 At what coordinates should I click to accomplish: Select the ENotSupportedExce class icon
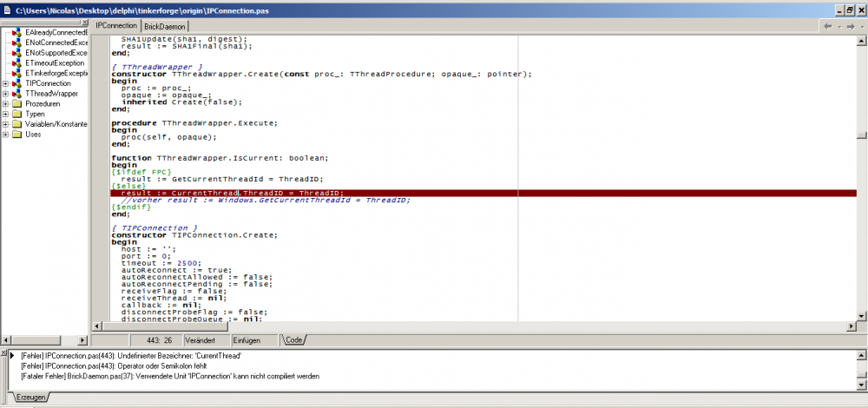(16, 53)
